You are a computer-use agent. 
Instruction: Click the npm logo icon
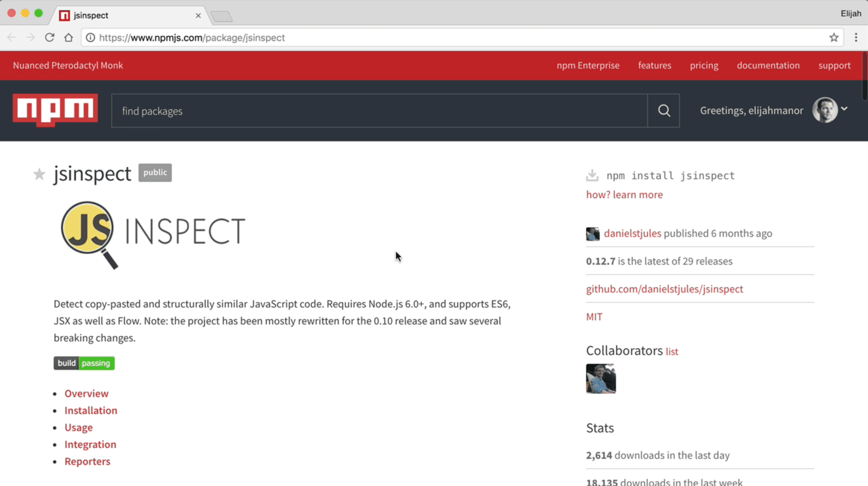[55, 111]
